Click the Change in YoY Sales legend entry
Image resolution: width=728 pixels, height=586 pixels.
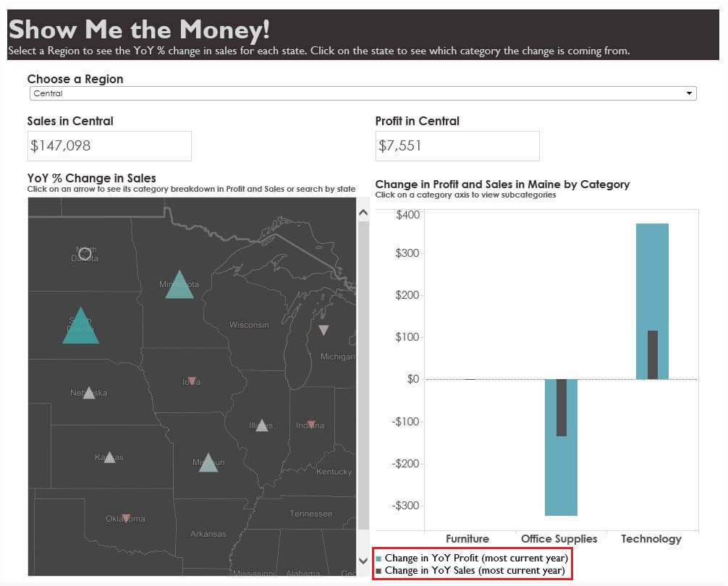(474, 570)
